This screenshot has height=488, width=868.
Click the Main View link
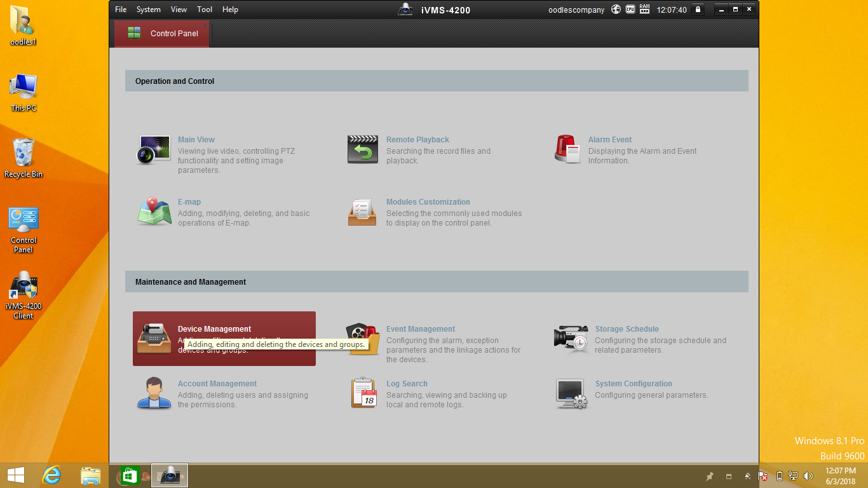point(196,140)
